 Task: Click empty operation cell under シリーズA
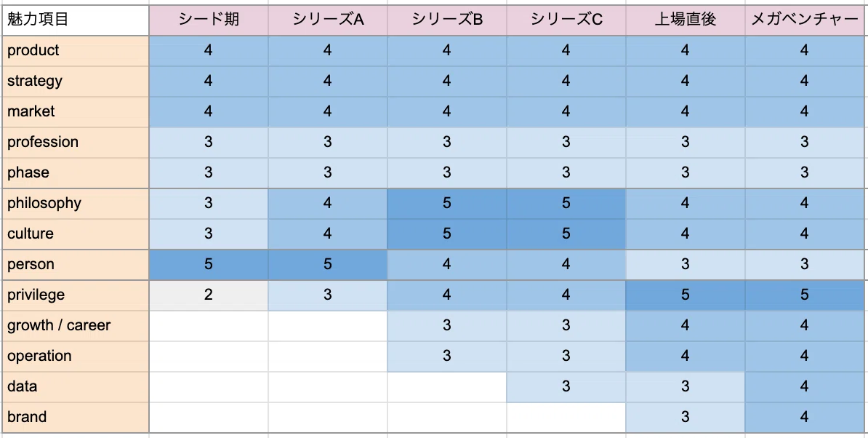coord(328,356)
